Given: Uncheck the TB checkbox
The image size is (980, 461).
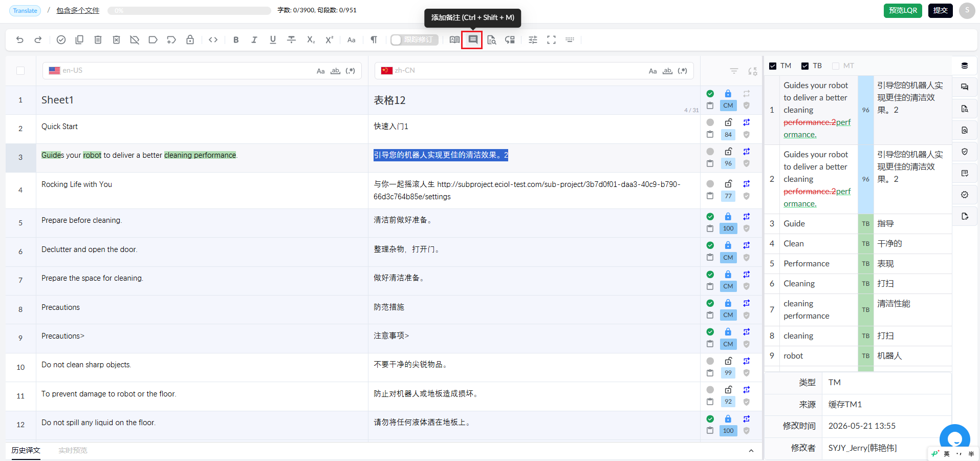Looking at the screenshot, I should point(805,66).
